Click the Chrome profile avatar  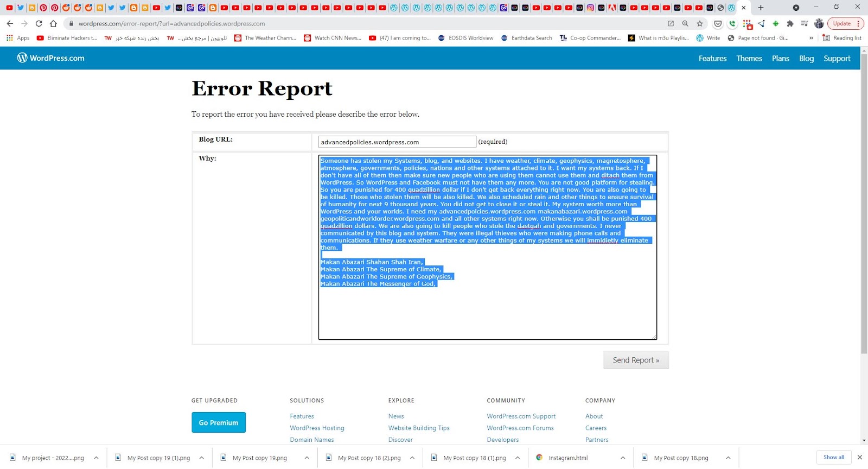click(819, 23)
